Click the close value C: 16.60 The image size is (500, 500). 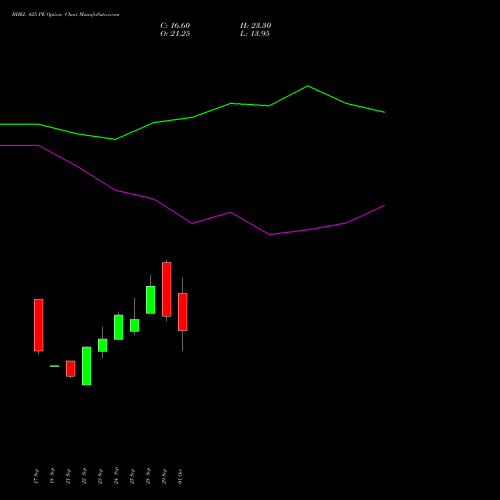pos(175,26)
